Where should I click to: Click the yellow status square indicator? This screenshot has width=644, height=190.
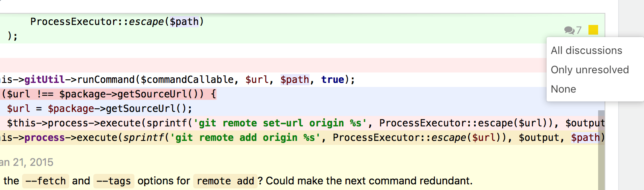(x=593, y=30)
